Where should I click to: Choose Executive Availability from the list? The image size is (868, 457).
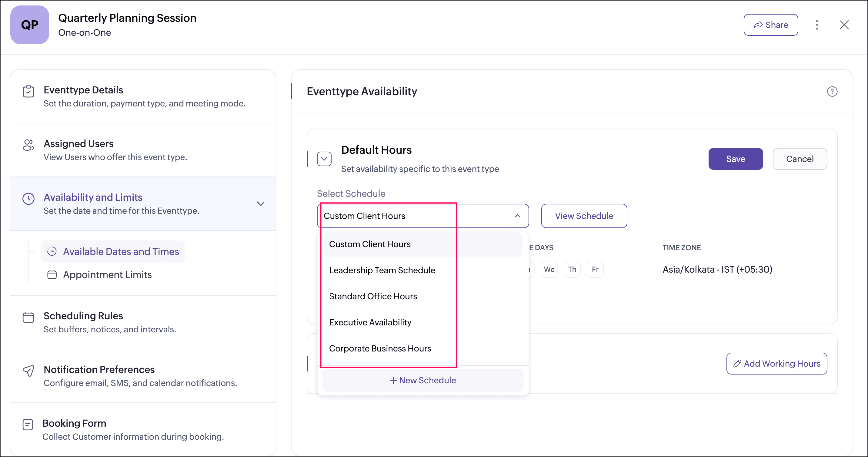(370, 322)
